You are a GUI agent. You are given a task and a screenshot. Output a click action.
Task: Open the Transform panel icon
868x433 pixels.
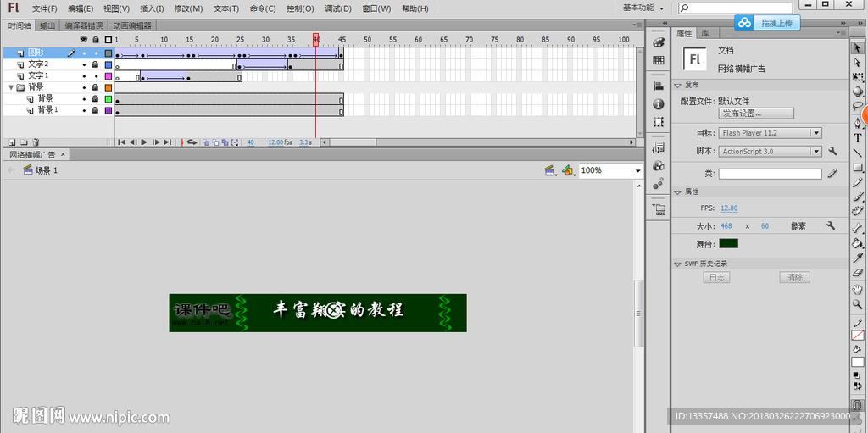[x=659, y=121]
